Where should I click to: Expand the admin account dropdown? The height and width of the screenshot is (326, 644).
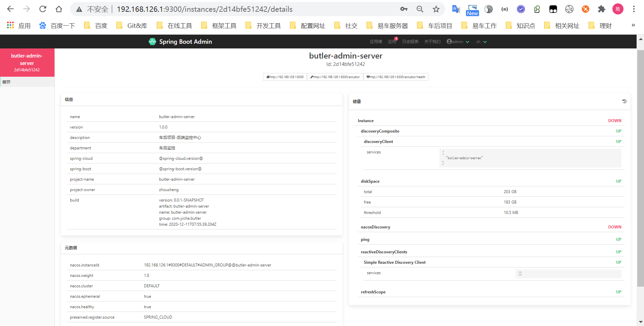click(x=467, y=41)
